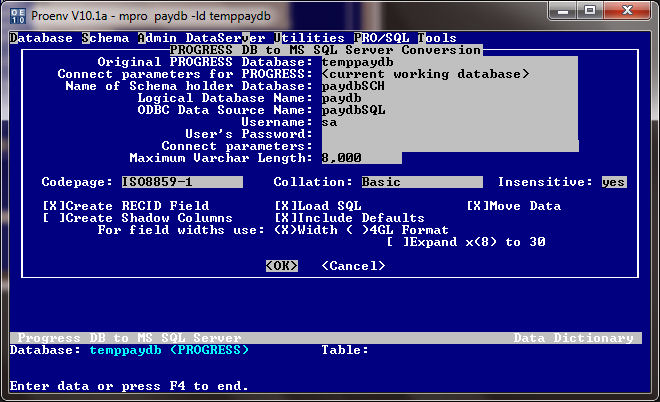Click the Schema holder Database name field
The width and height of the screenshot is (660, 402).
tap(450, 86)
